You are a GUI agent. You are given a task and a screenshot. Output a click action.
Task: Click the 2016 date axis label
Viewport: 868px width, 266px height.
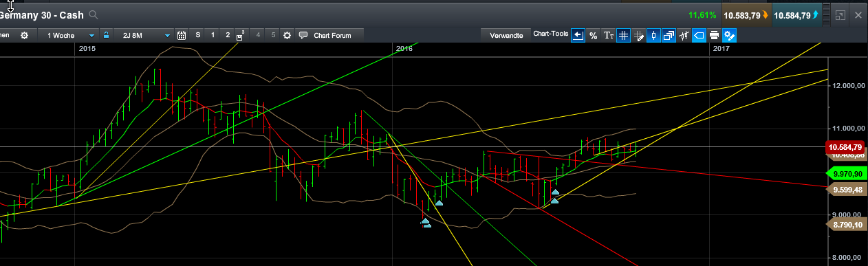(404, 48)
